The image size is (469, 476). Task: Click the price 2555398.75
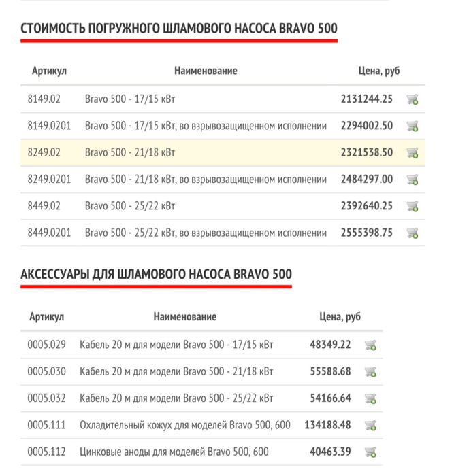(367, 233)
